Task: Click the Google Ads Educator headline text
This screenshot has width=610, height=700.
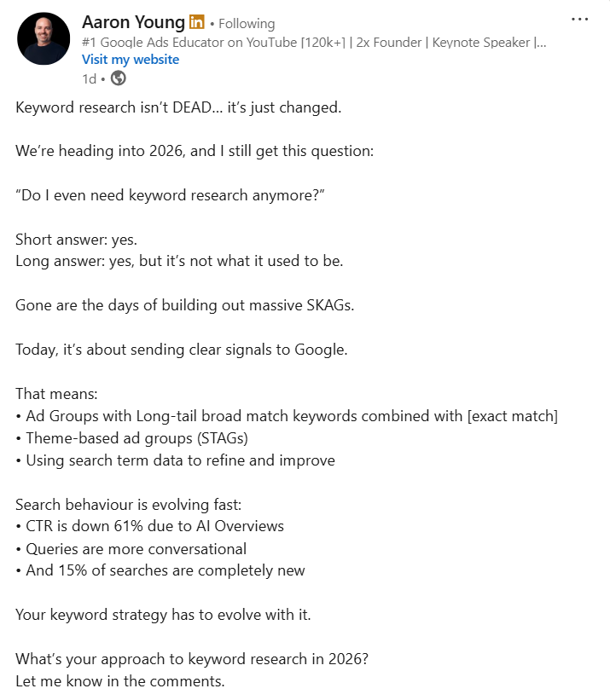Action: click(314, 42)
